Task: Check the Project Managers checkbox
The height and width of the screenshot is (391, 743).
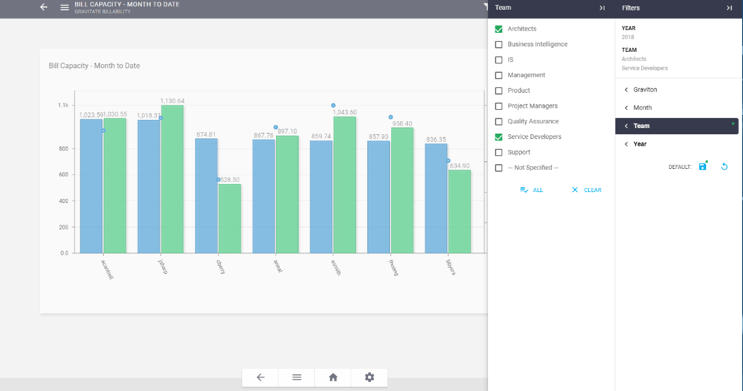Action: coord(498,106)
